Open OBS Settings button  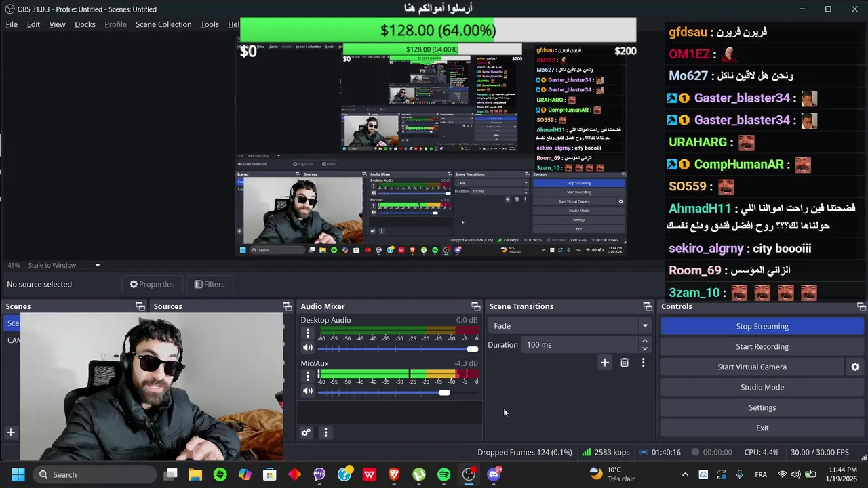tap(762, 407)
